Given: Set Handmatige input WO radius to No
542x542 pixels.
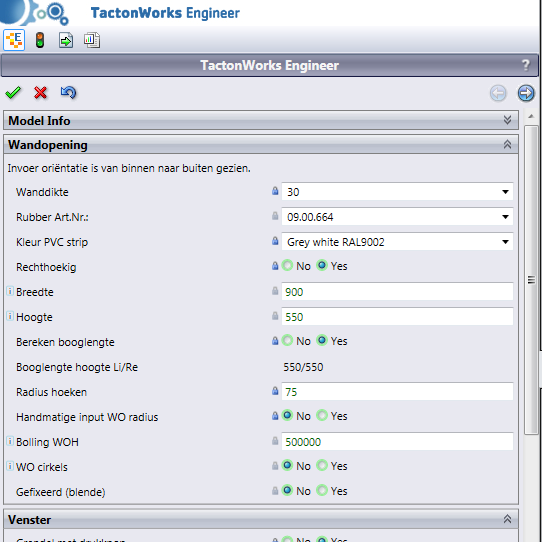Looking at the screenshot, I should coord(287,415).
